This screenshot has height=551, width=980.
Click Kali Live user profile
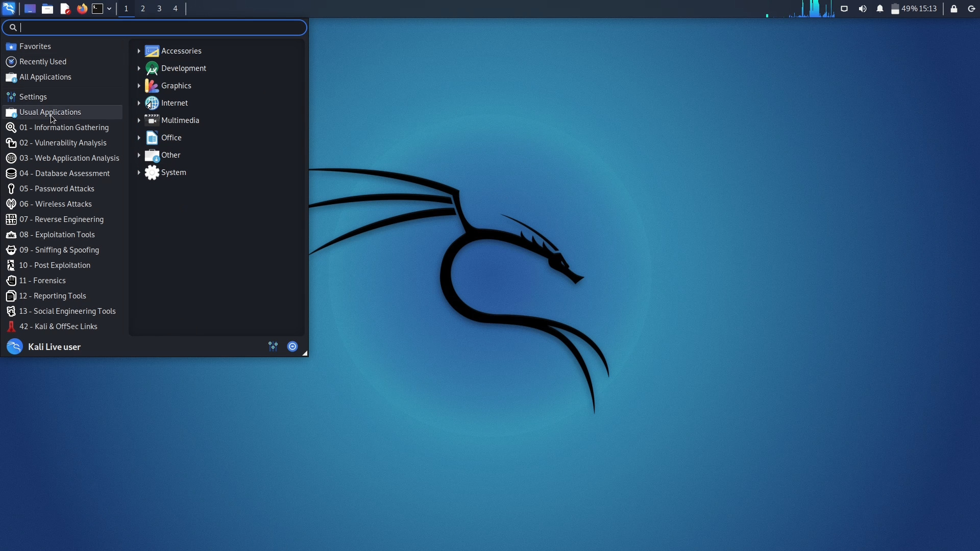pyautogui.click(x=44, y=347)
